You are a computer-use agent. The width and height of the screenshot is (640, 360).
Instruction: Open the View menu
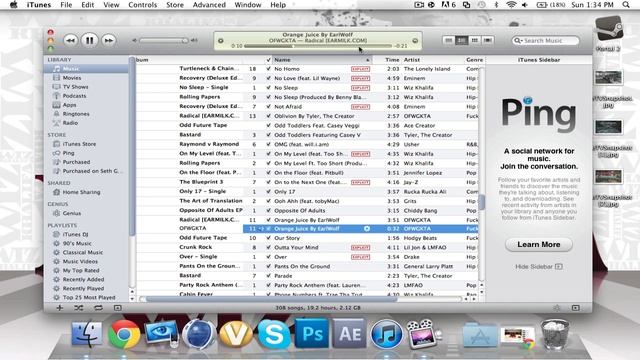[111, 5]
